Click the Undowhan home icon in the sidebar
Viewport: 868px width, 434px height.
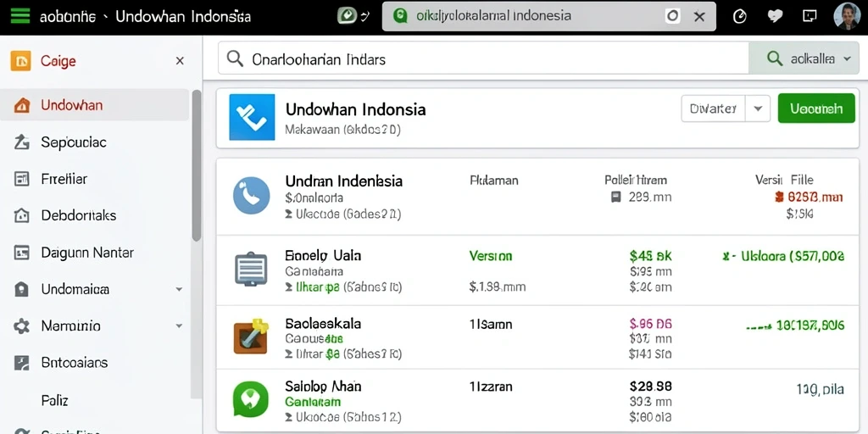pos(21,105)
